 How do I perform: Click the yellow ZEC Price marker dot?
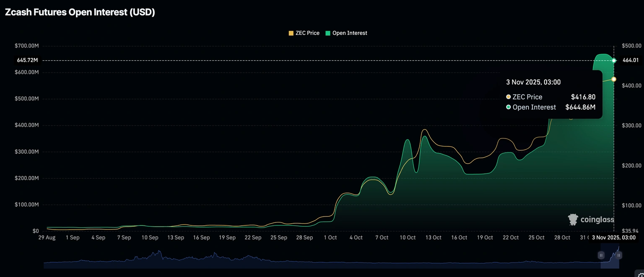614,79
